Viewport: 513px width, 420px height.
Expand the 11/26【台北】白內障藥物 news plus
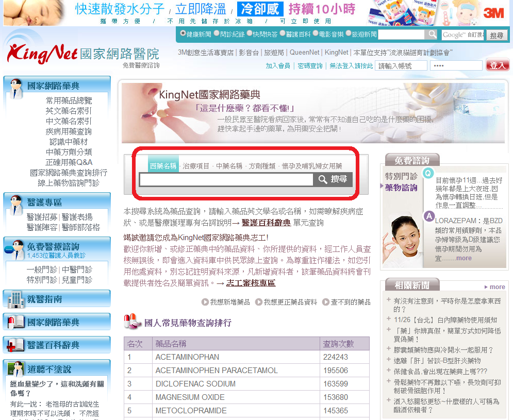389,318
